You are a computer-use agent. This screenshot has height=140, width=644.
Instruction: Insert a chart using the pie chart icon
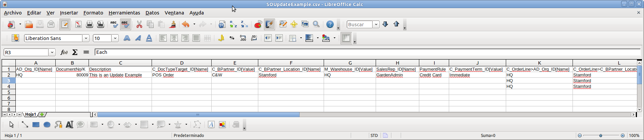(x=258, y=24)
